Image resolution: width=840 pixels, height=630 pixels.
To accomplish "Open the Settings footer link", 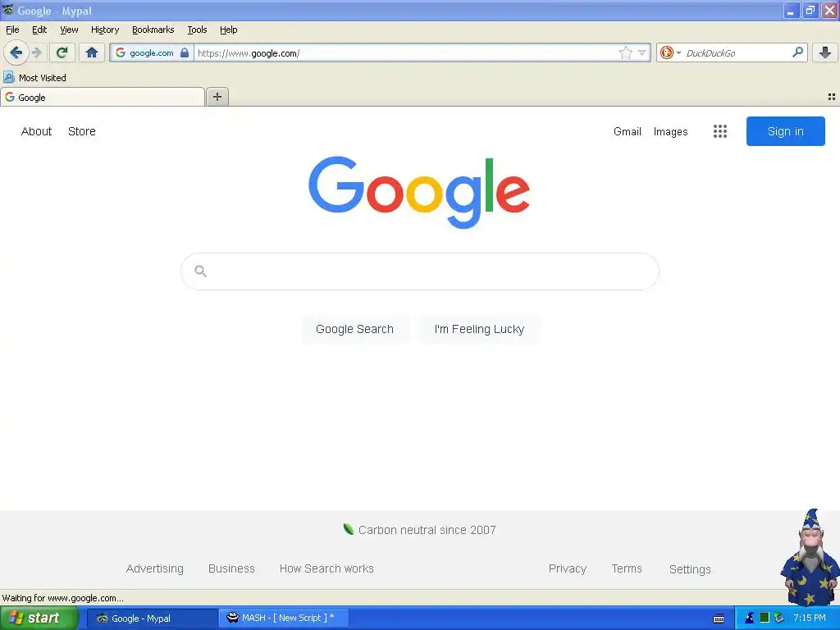I will pyautogui.click(x=690, y=569).
